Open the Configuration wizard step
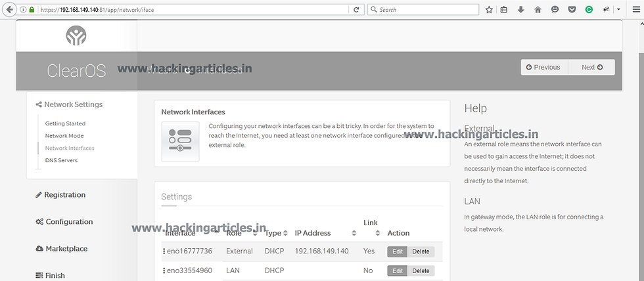The image size is (644, 281). click(64, 222)
